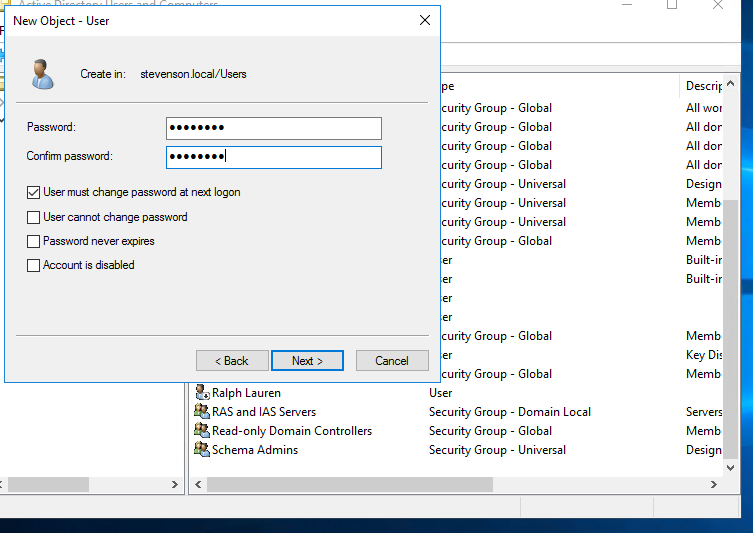This screenshot has width=753, height=533.
Task: Click the vertical scrollbar thumb in list
Action: 731,329
